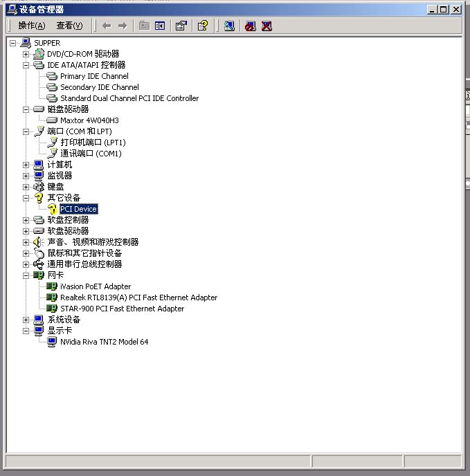Click the 软盘驱动器 floppy drive icon
Viewport: 470px width, 476px height.
point(39,231)
